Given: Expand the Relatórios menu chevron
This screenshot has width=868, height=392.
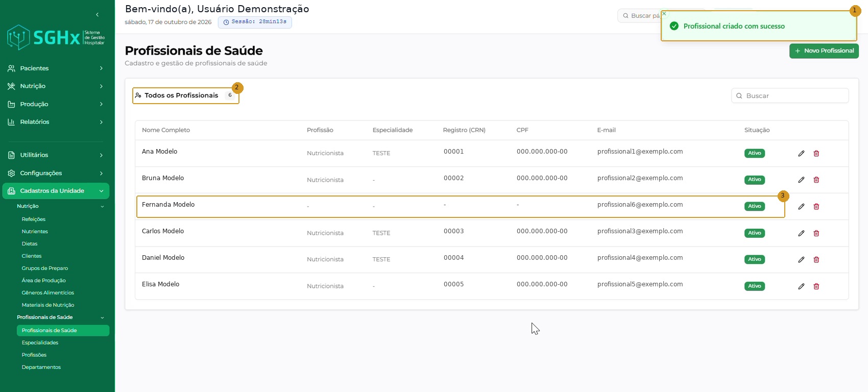Looking at the screenshot, I should coord(101,122).
